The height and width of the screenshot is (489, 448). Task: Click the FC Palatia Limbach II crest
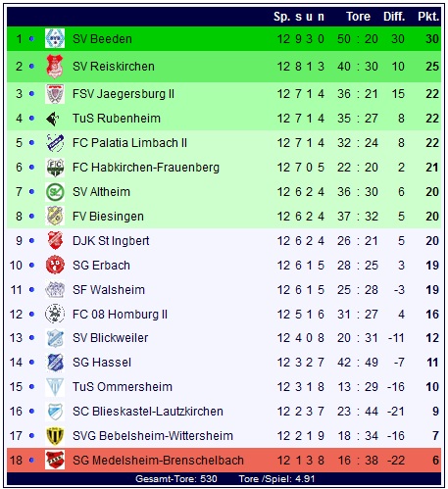pyautogui.click(x=55, y=143)
